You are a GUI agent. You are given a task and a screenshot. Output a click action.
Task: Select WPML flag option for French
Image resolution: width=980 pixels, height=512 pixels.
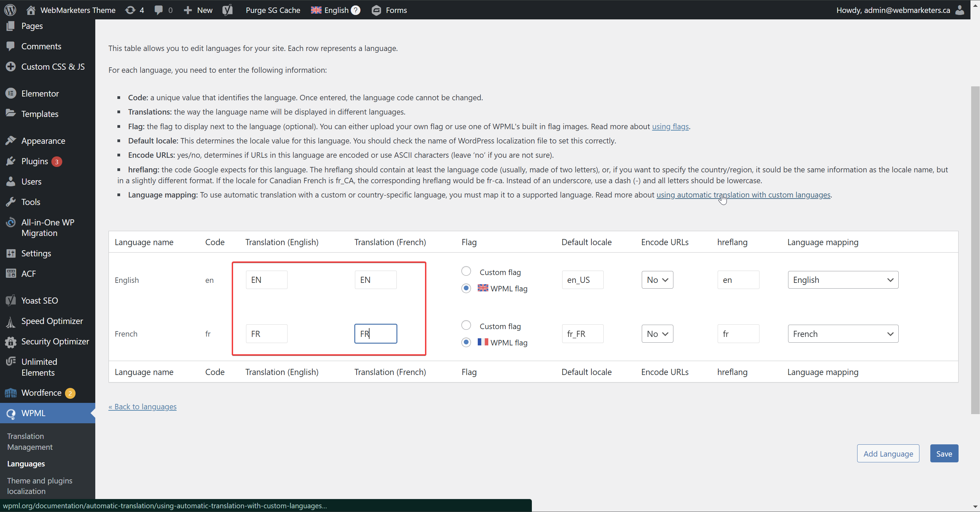pyautogui.click(x=466, y=342)
